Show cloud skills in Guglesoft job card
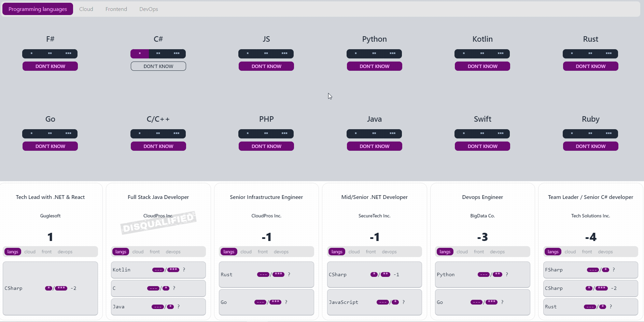 (30, 252)
